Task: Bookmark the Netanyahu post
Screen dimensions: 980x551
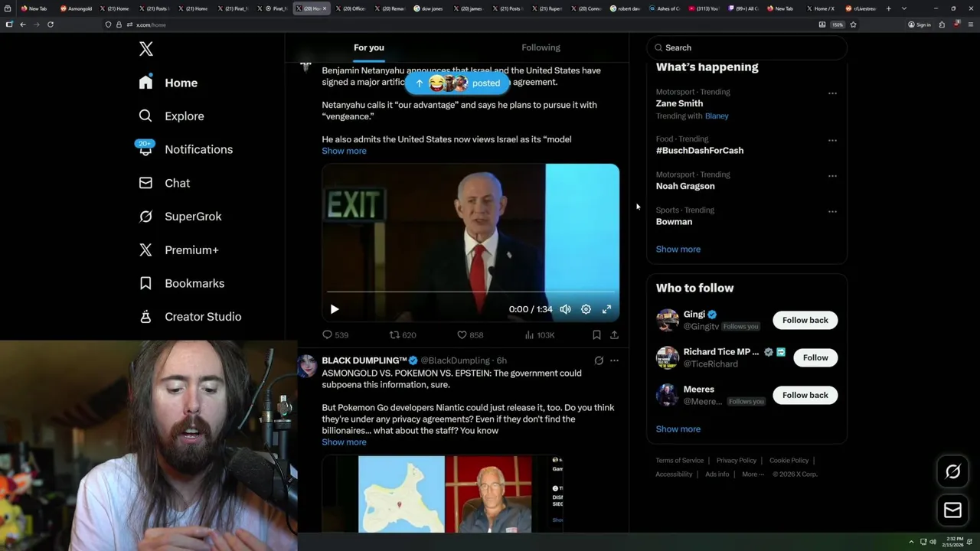Action: [x=596, y=335]
